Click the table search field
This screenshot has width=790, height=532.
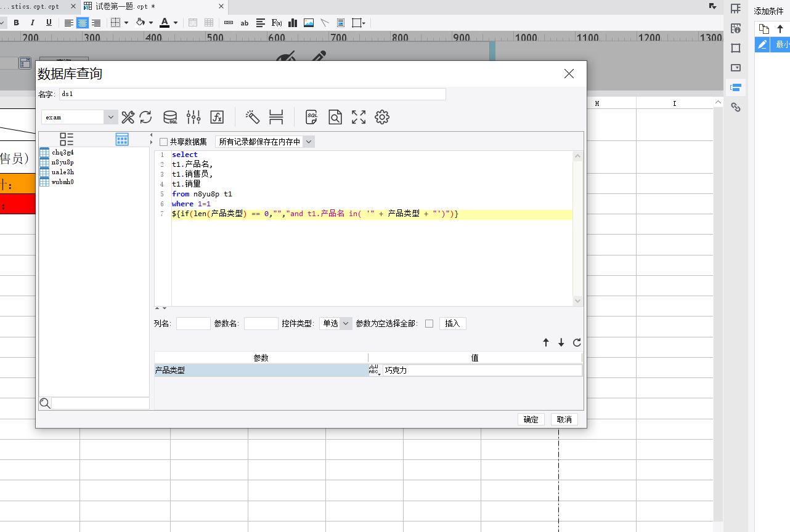tap(100, 403)
